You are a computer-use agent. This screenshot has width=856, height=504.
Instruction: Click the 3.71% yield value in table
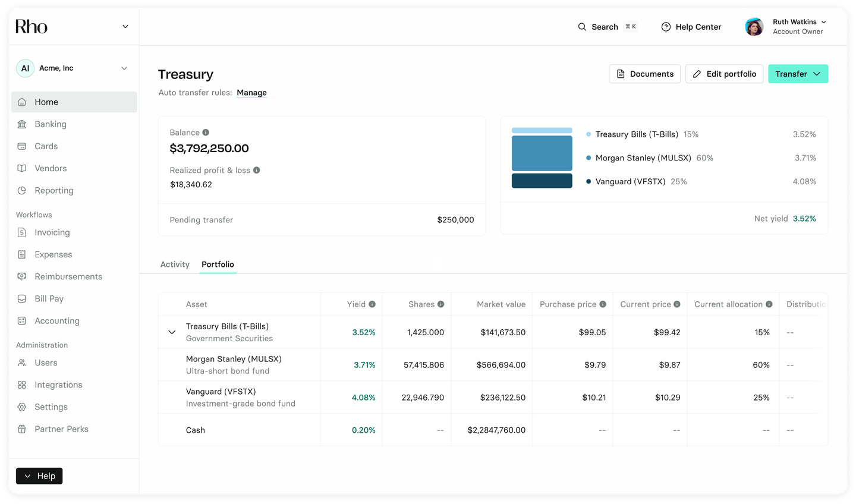[364, 365]
